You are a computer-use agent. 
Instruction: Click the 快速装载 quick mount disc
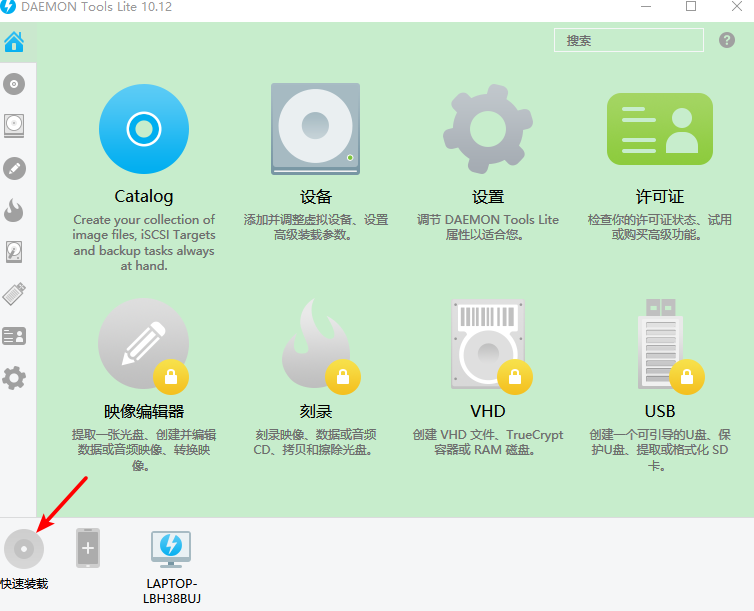coord(24,549)
